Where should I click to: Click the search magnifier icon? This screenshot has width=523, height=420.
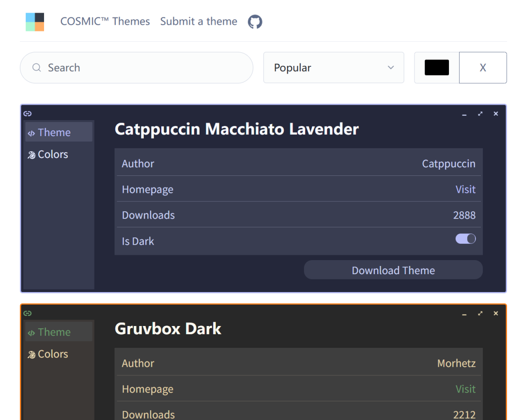[x=37, y=68]
